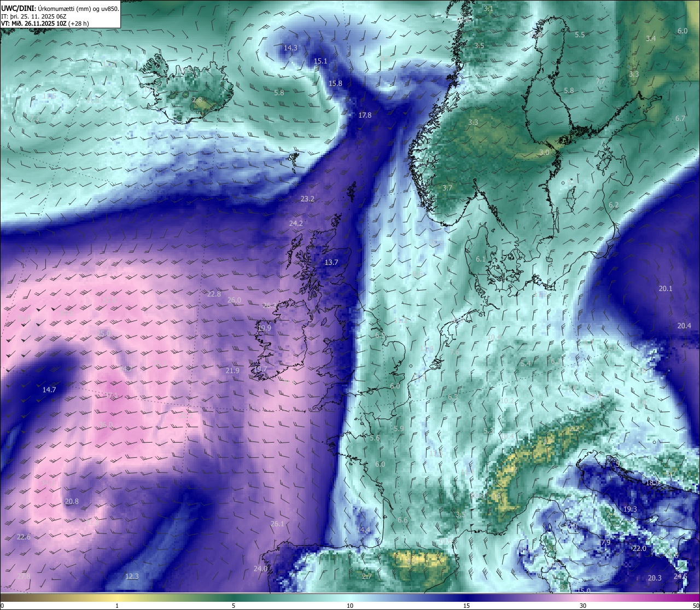Click the 20.3 value in the bottom right

655,578
